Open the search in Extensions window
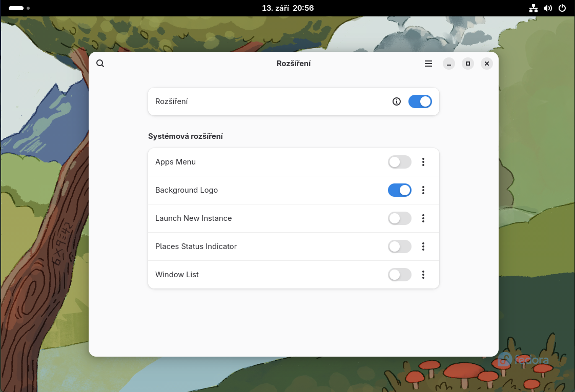This screenshot has height=392, width=575. click(100, 64)
